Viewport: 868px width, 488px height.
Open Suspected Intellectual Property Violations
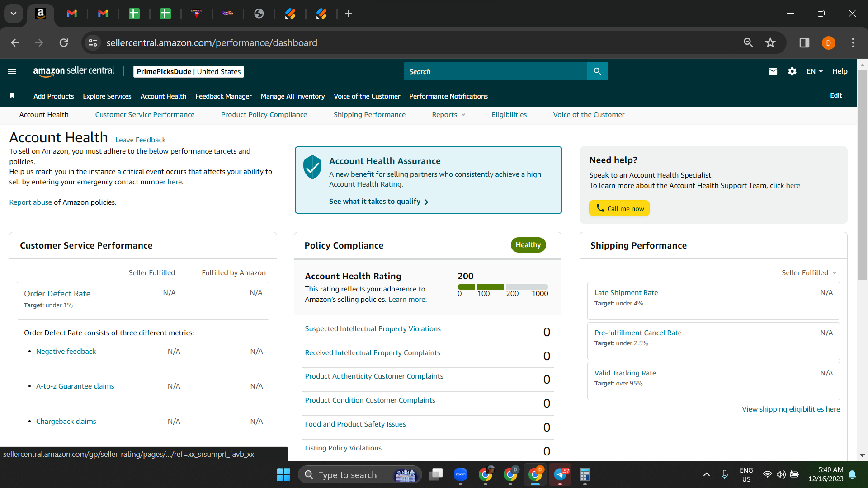coord(373,329)
